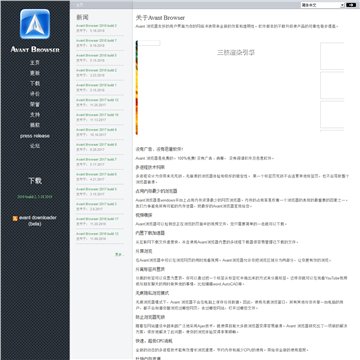Open news Avant Browser 2019 build 2
This screenshot has width=360, height=360.
(x=96, y=26)
